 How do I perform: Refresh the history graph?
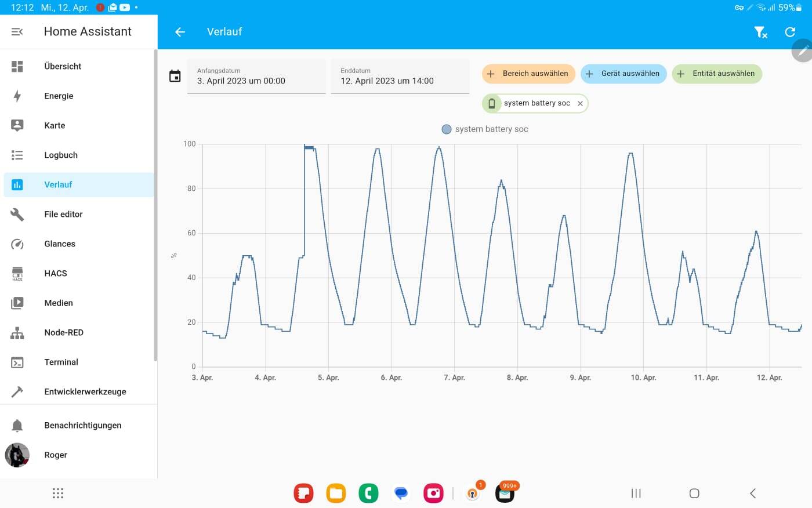pos(790,32)
